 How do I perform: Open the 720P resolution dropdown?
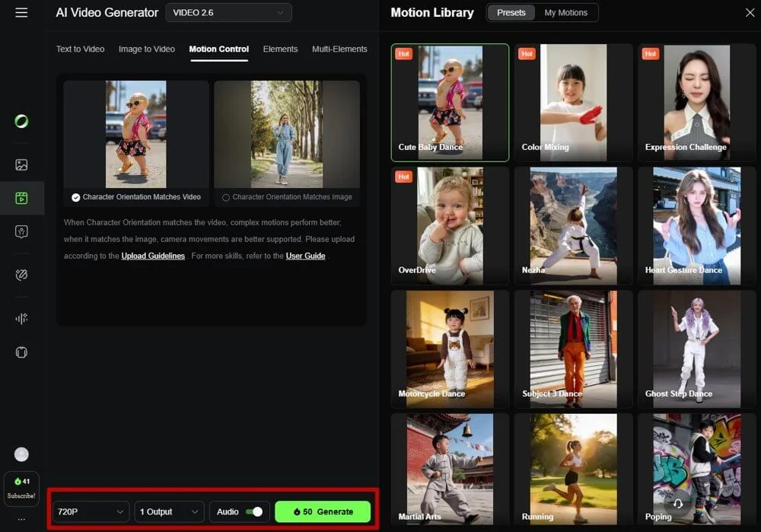point(91,512)
